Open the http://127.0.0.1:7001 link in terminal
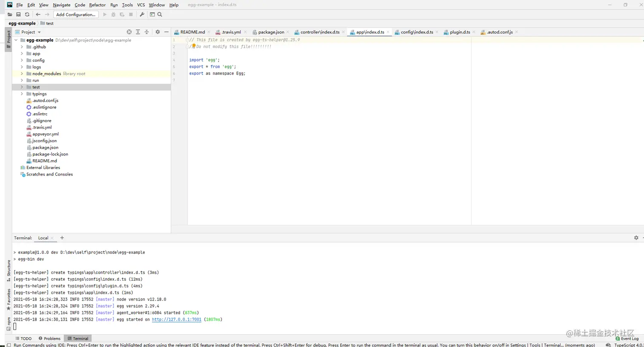 [177, 319]
